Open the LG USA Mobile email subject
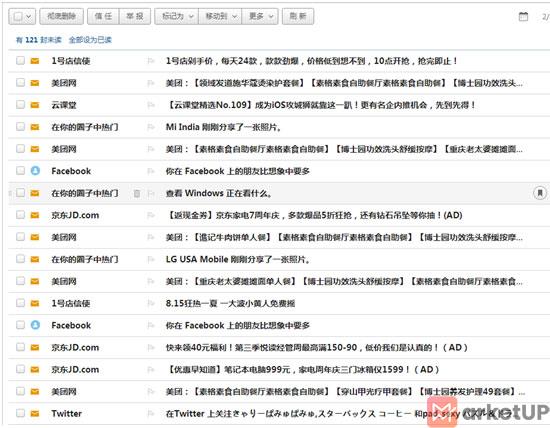 point(238,259)
